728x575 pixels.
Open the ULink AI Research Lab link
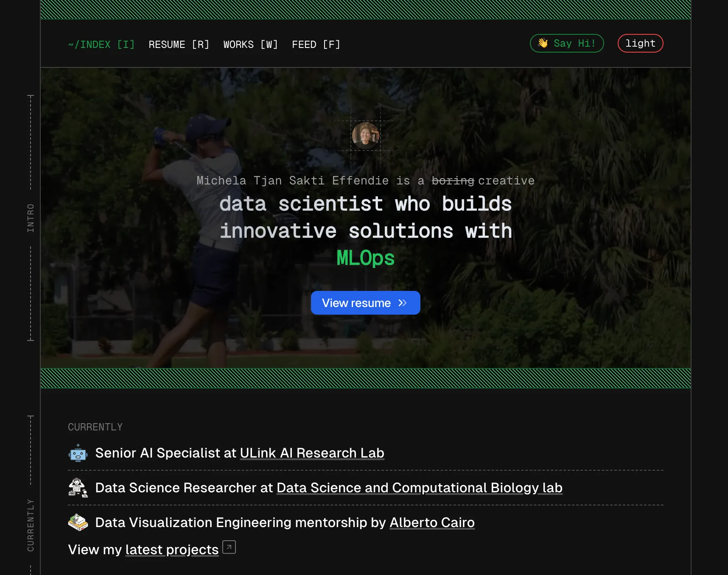(312, 453)
